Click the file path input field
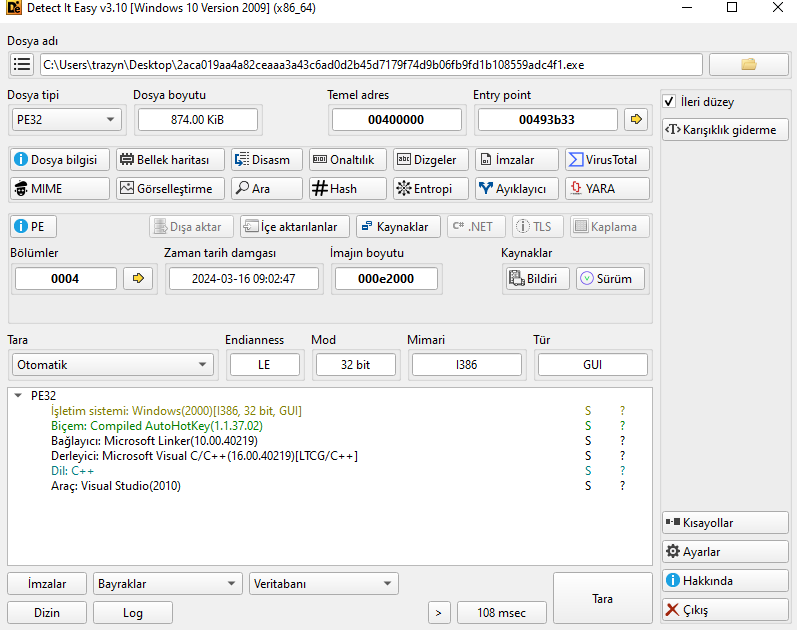Screen dimensions: 797x630 [370, 64]
